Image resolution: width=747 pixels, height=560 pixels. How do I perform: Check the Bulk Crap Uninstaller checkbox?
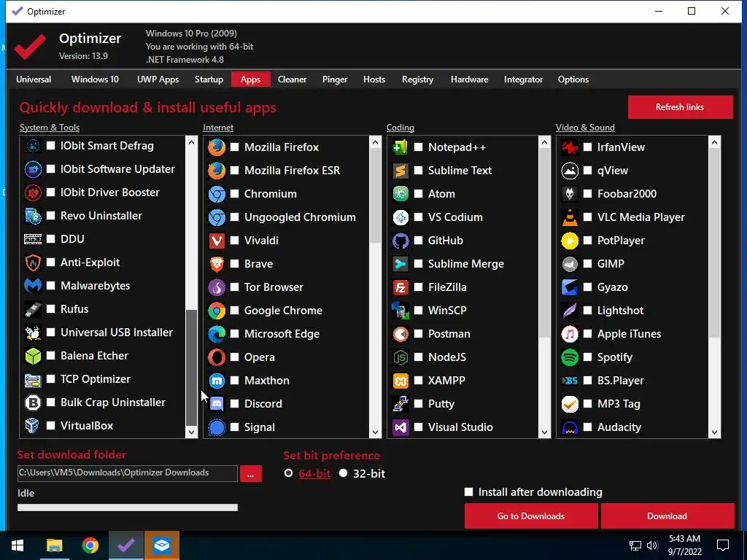pyautogui.click(x=51, y=402)
